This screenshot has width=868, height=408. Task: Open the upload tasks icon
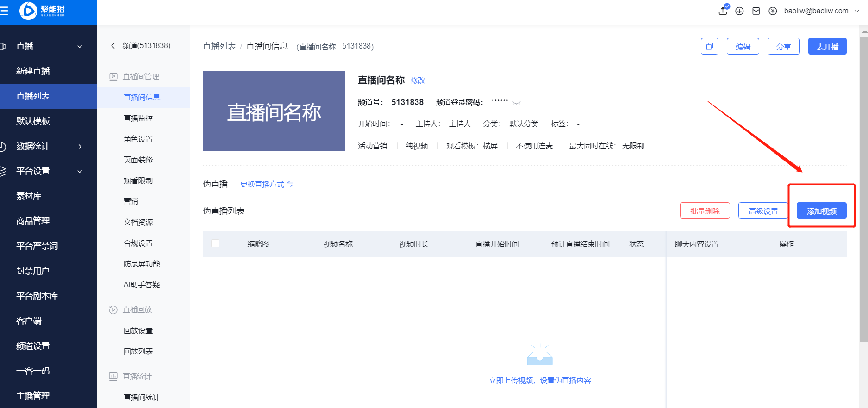click(723, 10)
